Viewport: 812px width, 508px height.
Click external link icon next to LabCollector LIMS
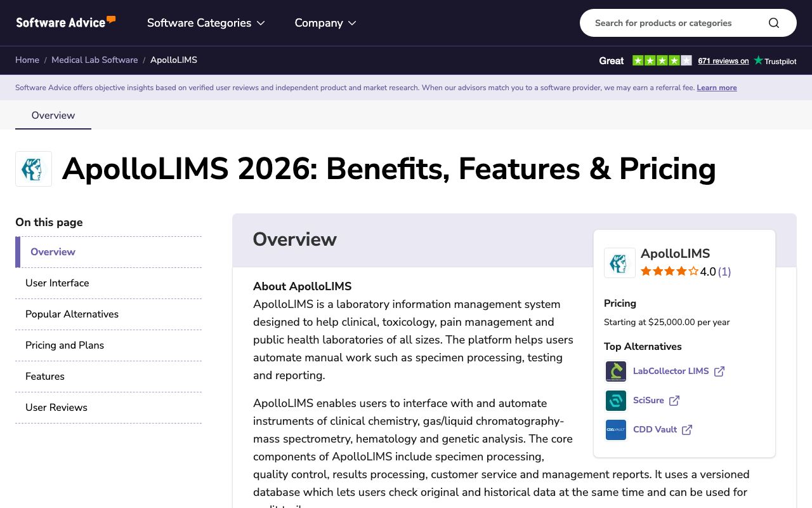[x=719, y=371]
